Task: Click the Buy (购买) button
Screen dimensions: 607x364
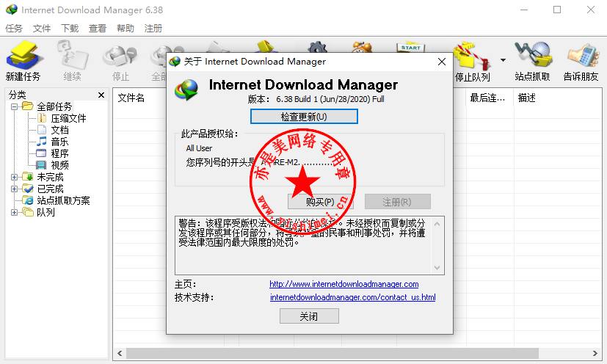Action: [x=320, y=202]
